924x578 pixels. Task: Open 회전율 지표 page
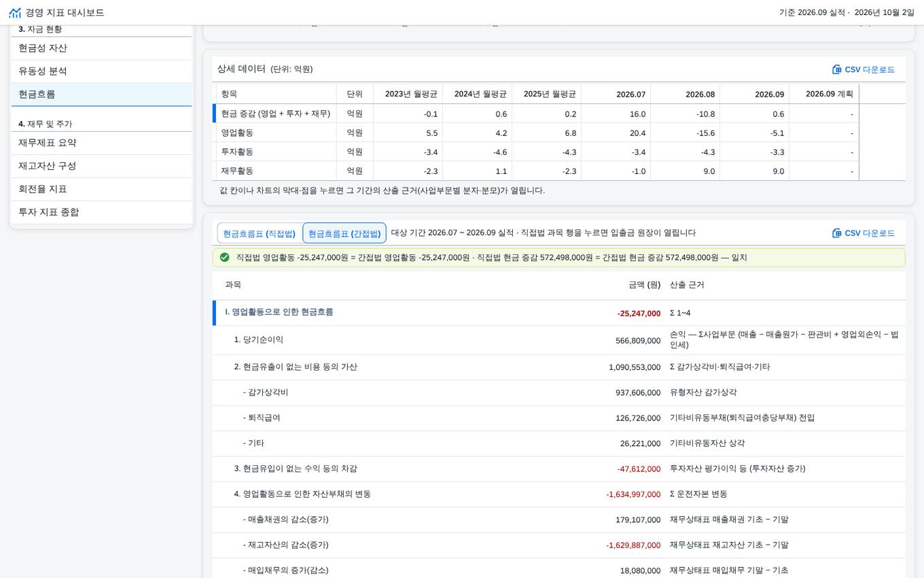click(x=101, y=189)
